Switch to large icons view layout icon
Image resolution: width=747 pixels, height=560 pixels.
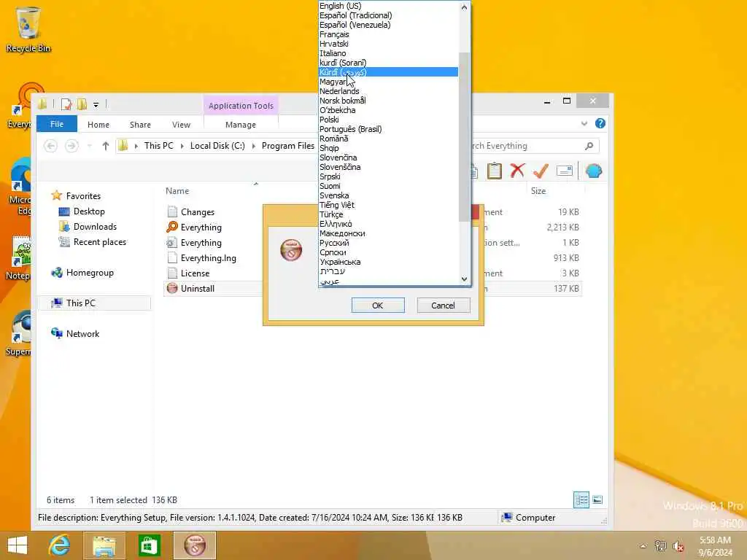pos(597,500)
